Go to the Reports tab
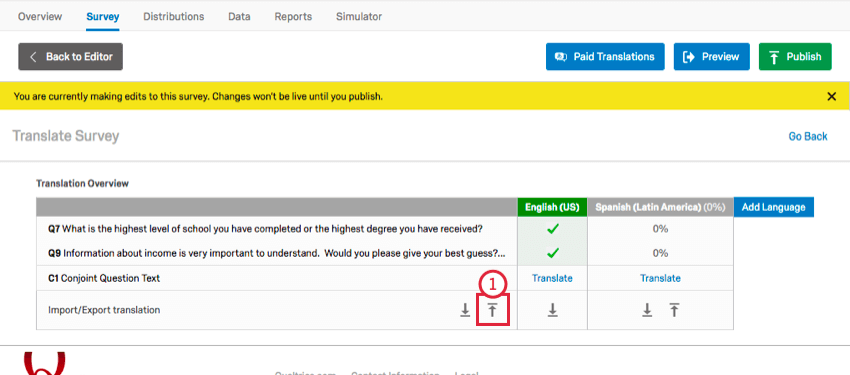Screen dimensions: 850x375 click(x=293, y=17)
